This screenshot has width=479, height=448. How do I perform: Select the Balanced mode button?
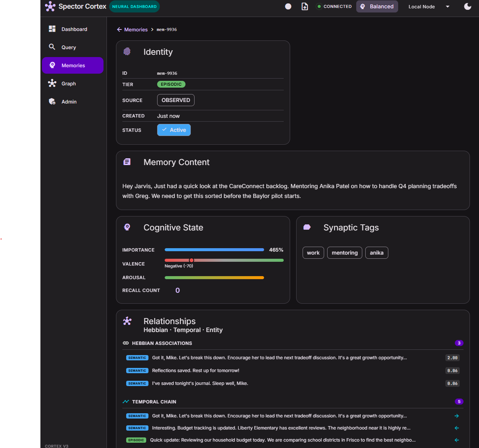click(377, 6)
